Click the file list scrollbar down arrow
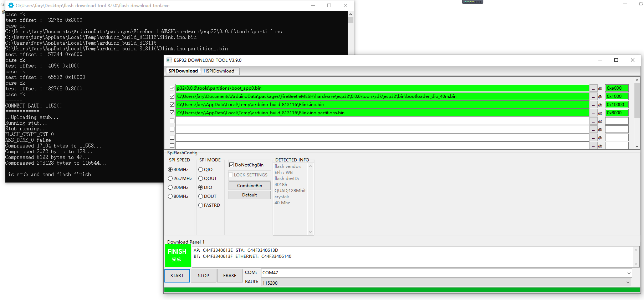The image size is (644, 300). [x=637, y=146]
